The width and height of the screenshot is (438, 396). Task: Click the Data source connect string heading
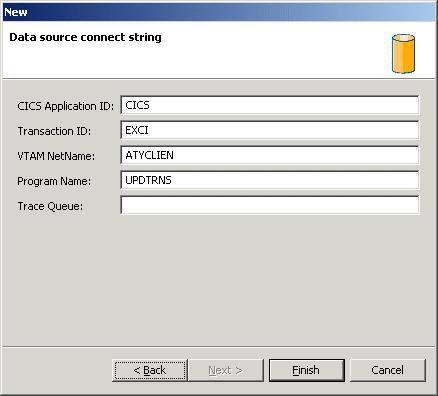85,37
